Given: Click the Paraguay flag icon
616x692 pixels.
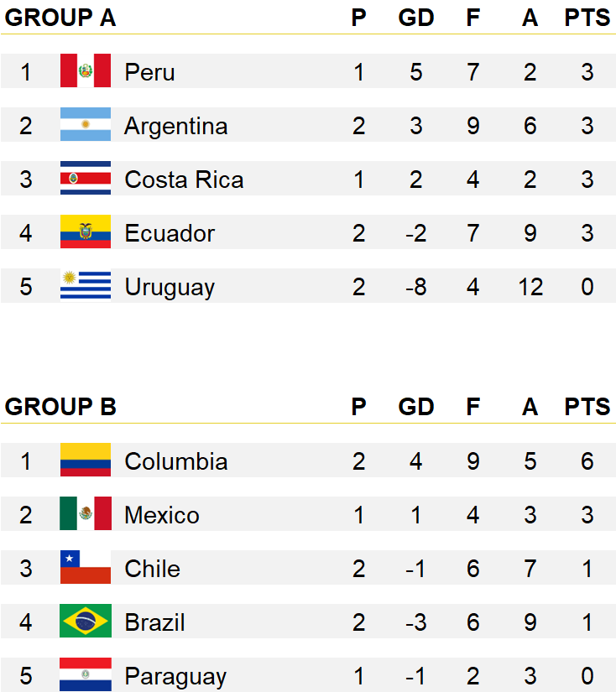Looking at the screenshot, I should (86, 674).
